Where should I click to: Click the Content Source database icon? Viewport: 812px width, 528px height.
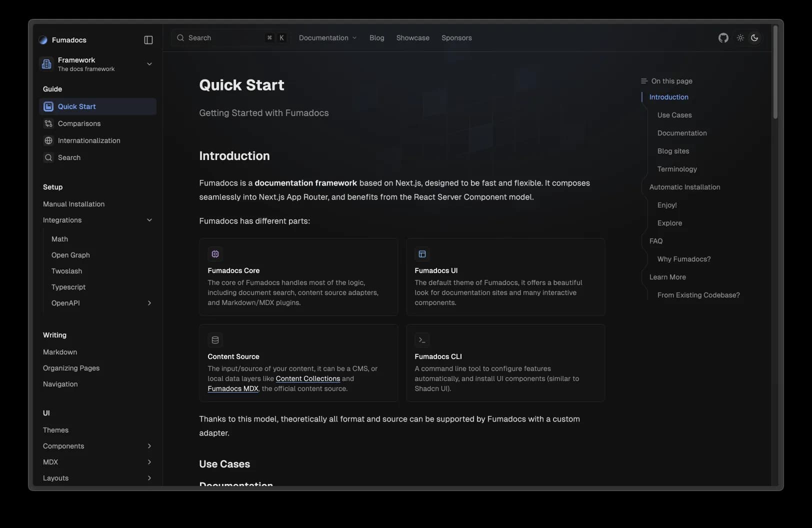[x=215, y=340]
